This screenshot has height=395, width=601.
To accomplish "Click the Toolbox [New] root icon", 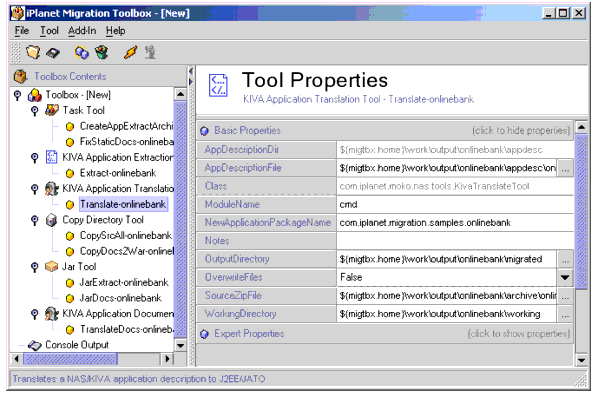I will point(34,95).
